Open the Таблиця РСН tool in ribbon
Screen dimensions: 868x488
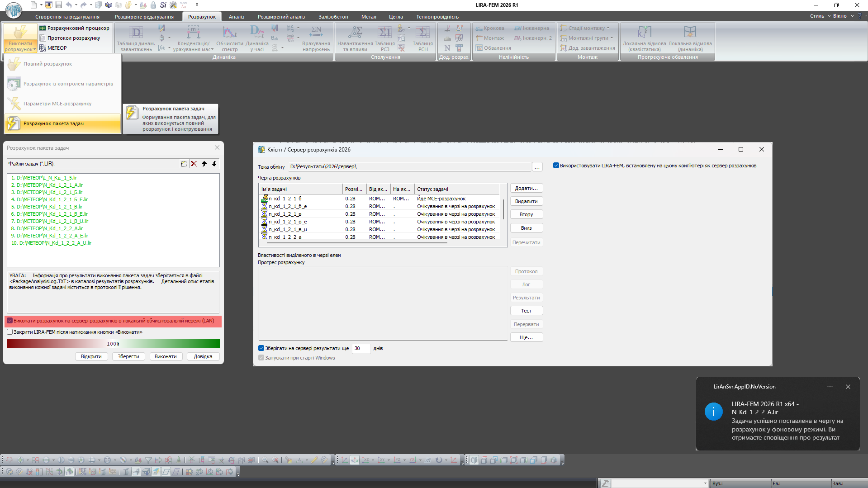[422, 38]
